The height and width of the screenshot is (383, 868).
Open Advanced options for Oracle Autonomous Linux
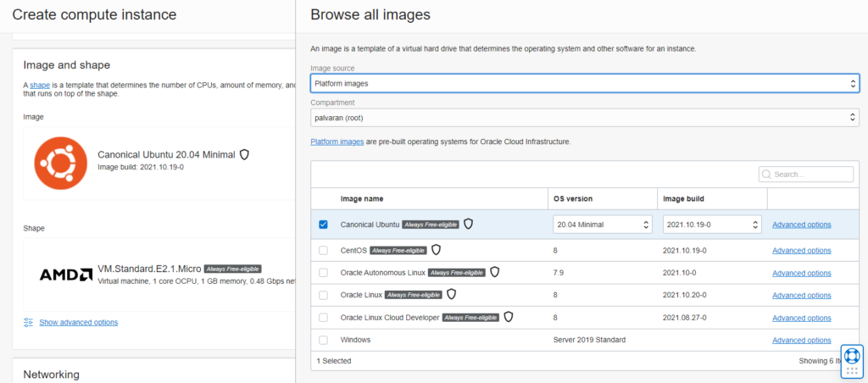click(802, 273)
